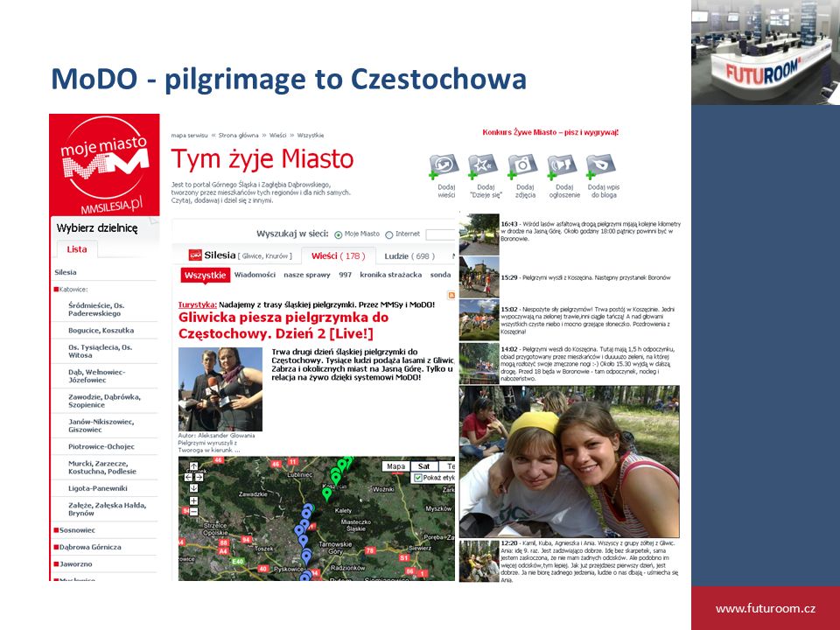Click the map pan right arrow
The height and width of the screenshot is (630, 840).
(x=199, y=477)
